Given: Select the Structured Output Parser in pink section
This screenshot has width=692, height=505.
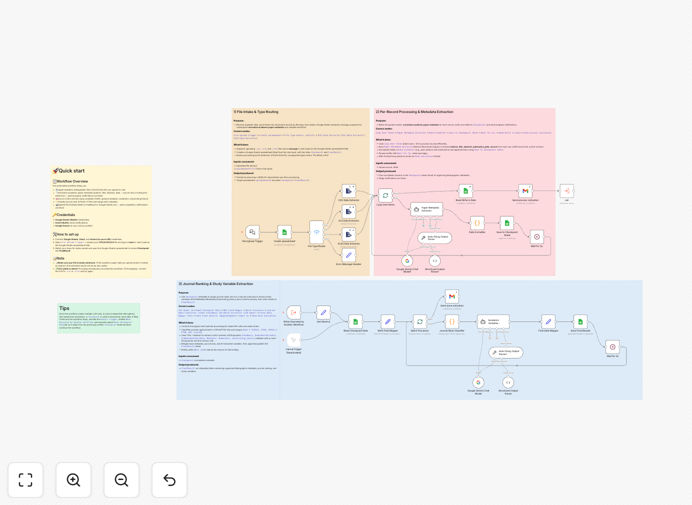Looking at the screenshot, I should point(435,261).
